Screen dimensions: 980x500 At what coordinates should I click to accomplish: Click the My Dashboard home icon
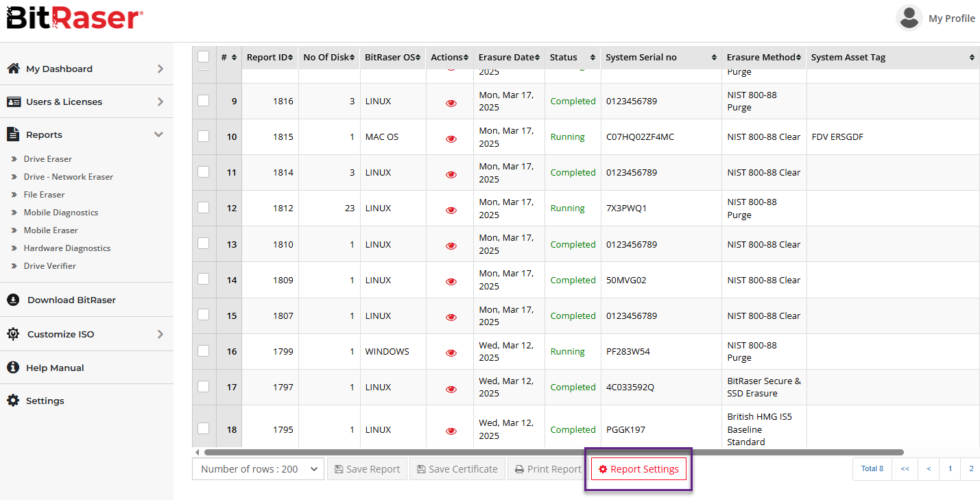point(13,69)
